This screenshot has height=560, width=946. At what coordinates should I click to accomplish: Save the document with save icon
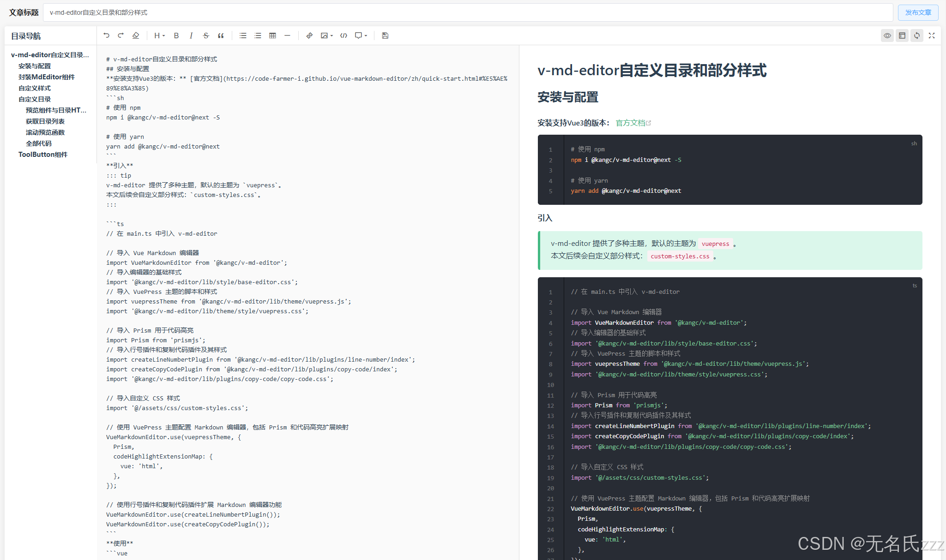pos(385,36)
